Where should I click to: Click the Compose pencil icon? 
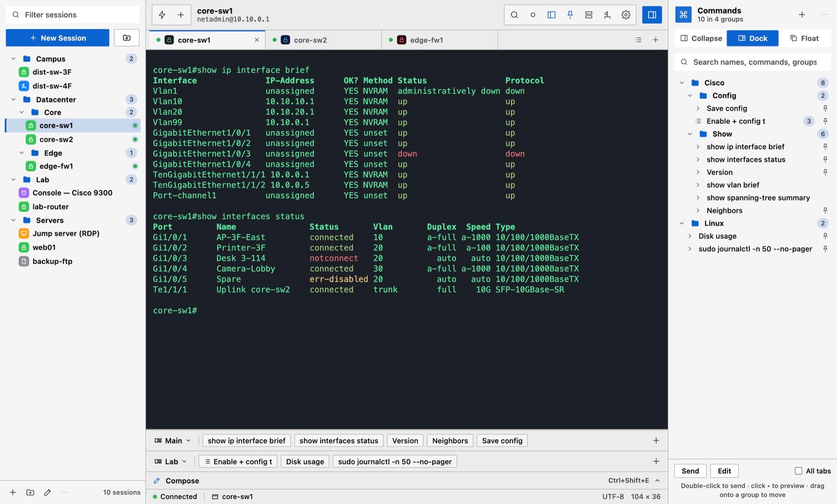pyautogui.click(x=156, y=480)
